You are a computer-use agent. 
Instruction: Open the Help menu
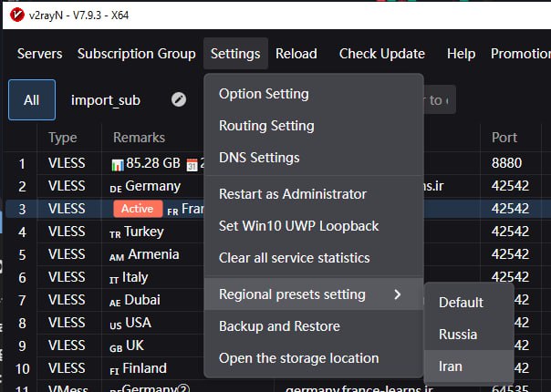pos(461,54)
